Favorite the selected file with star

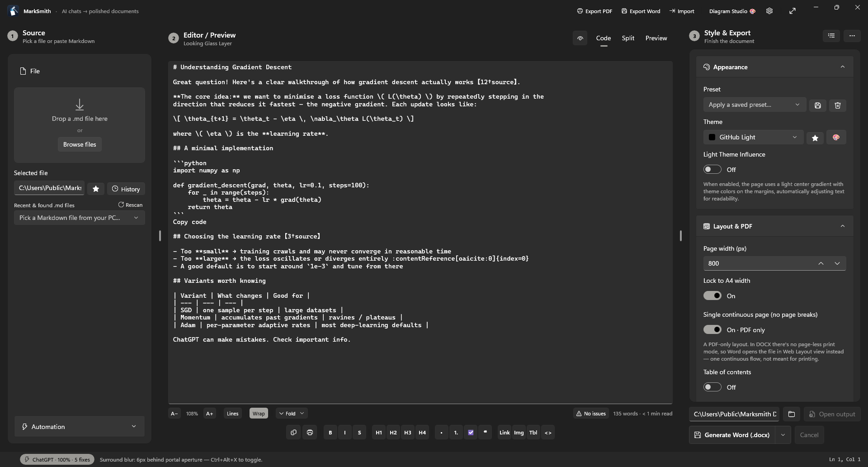(96, 189)
